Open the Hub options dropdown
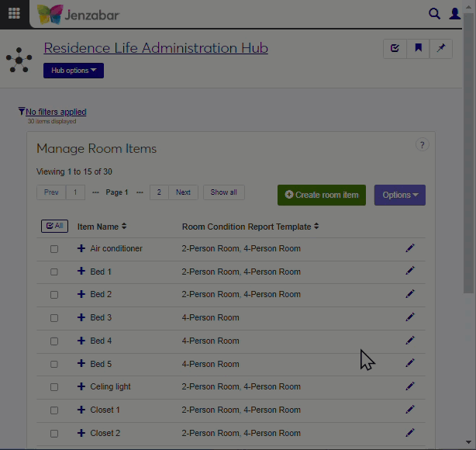This screenshot has height=450, width=476. tap(74, 71)
